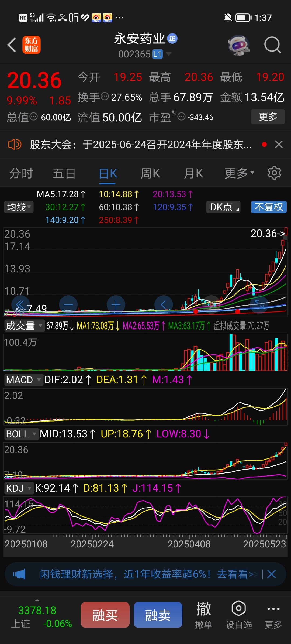This screenshot has height=644, width=291.
Task: Select the 日K tab
Action: 108,173
